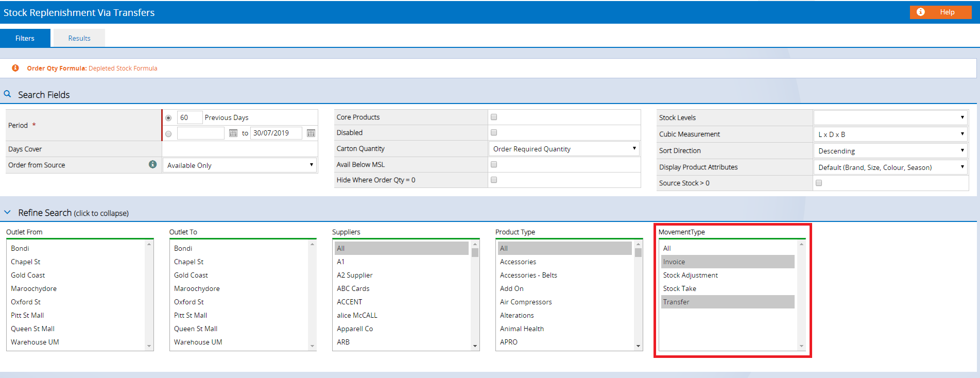Select Air Compressors product type
Image resolution: width=980 pixels, height=378 pixels.
565,302
